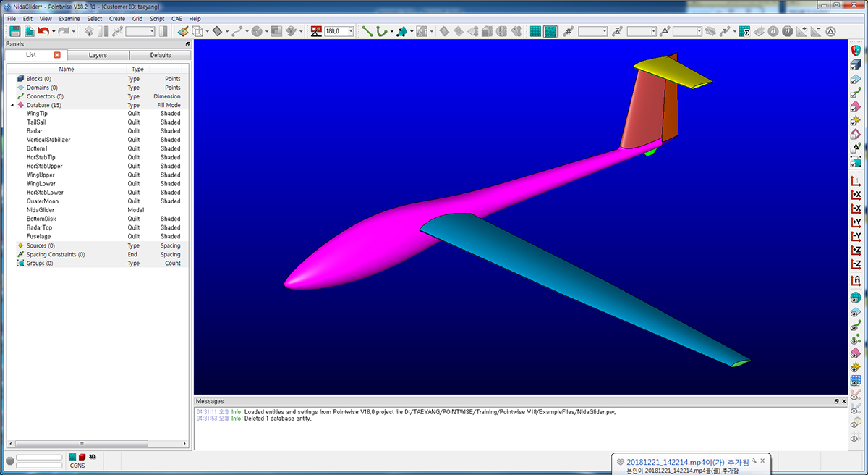Open the Create menu
868x475 pixels.
117,18
